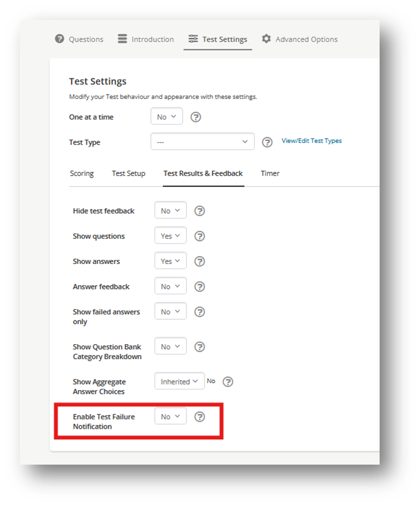The image size is (420, 505).
Task: Switch to the Scoring sub-tab
Action: (82, 173)
